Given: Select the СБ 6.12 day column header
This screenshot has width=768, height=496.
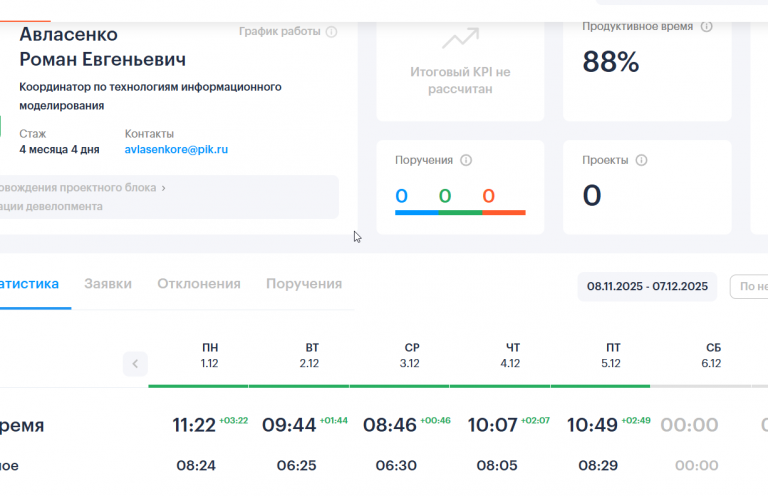Looking at the screenshot, I should 711,355.
